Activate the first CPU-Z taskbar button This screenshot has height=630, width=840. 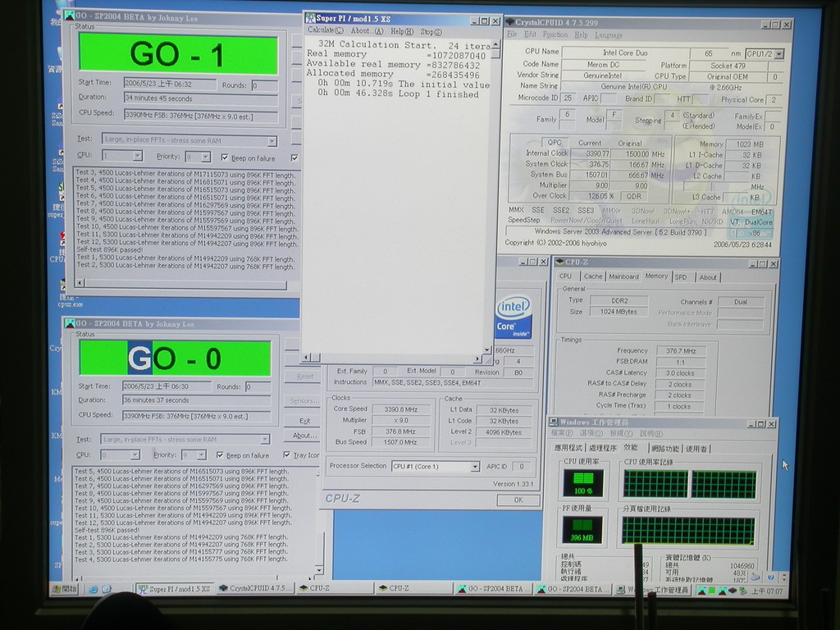(336, 588)
